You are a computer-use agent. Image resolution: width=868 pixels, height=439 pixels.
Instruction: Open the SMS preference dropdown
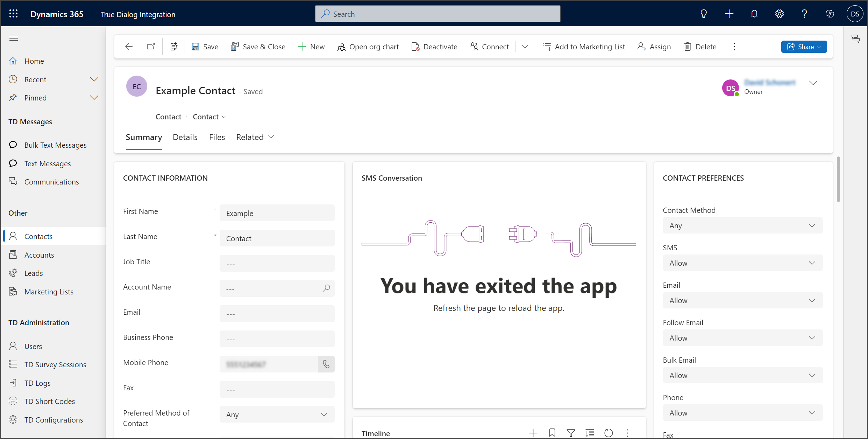coord(743,263)
